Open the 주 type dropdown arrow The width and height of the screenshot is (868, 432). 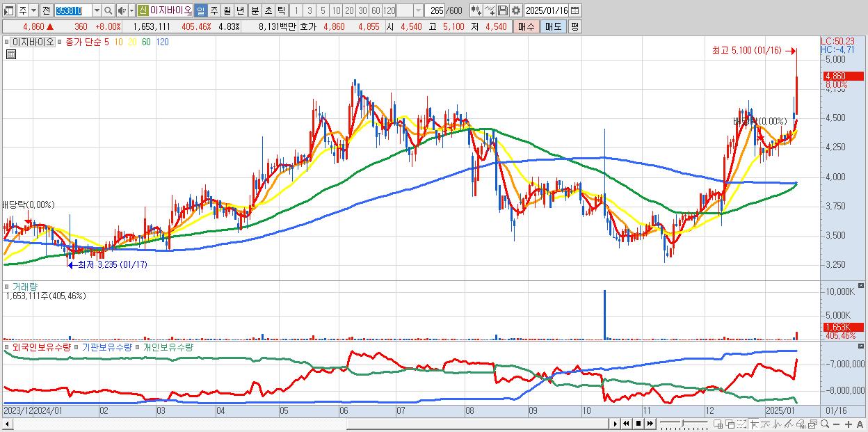coord(33,10)
